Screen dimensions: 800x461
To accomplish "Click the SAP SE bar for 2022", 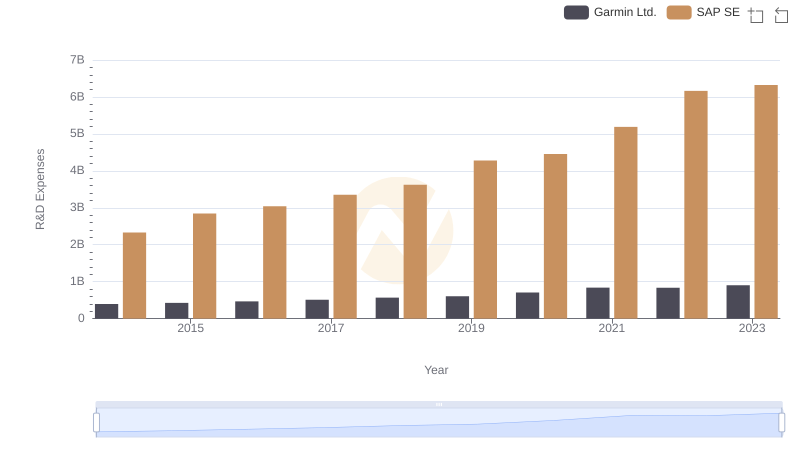I will (696, 205).
